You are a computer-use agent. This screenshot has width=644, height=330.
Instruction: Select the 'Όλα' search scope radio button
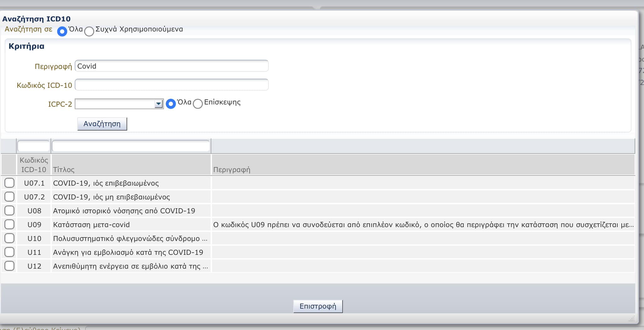click(62, 31)
